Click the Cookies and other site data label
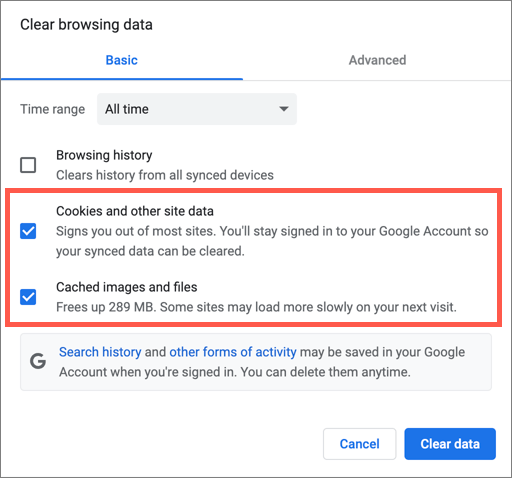 (135, 211)
